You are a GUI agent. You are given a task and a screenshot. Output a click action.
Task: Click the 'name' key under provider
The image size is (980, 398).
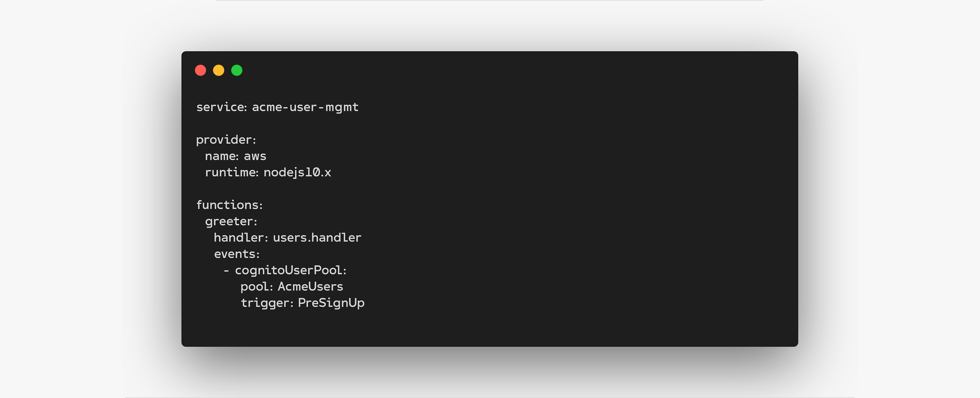pyautogui.click(x=220, y=156)
